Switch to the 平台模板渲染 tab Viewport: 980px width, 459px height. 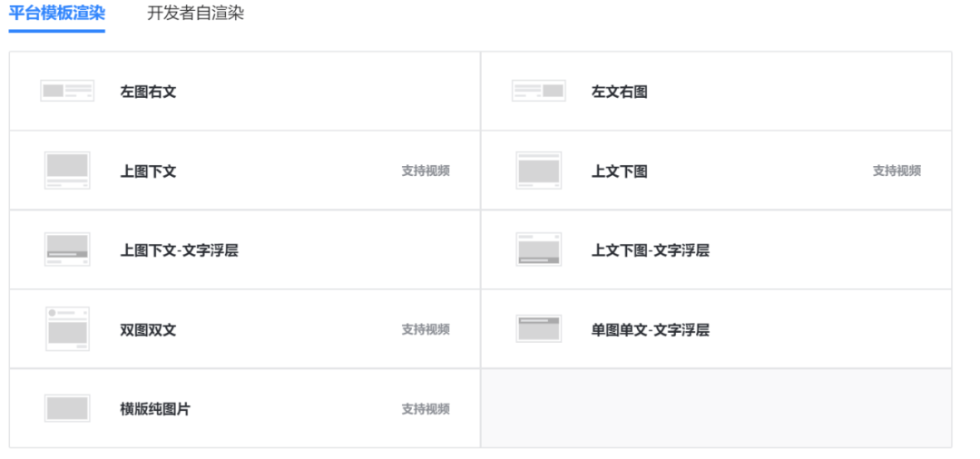click(57, 13)
